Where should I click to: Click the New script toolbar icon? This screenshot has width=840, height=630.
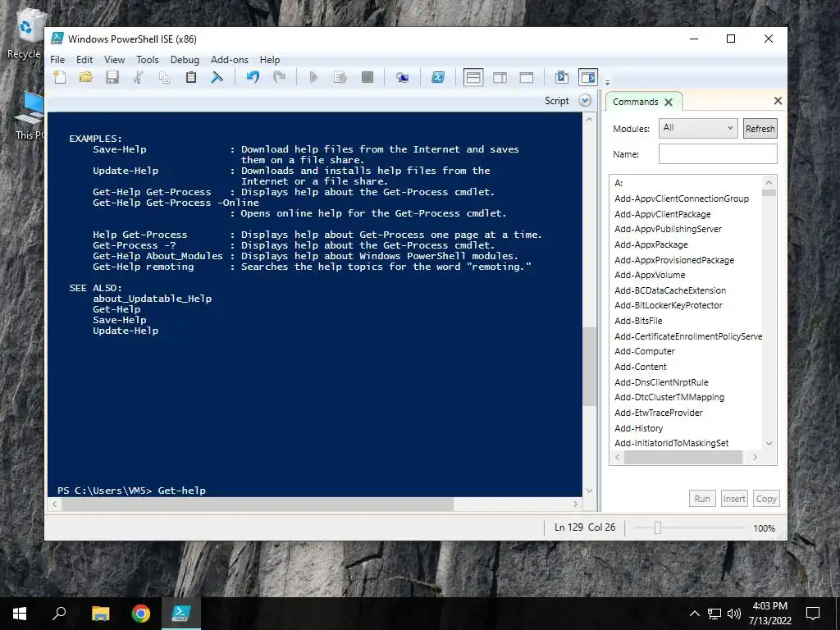59,78
